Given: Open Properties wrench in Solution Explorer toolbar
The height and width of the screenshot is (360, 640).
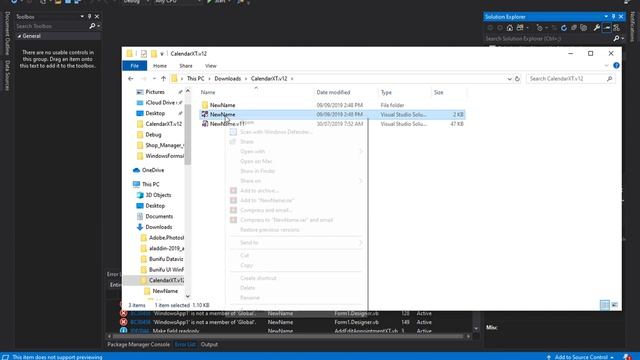Looking at the screenshot, I should [x=596, y=28].
